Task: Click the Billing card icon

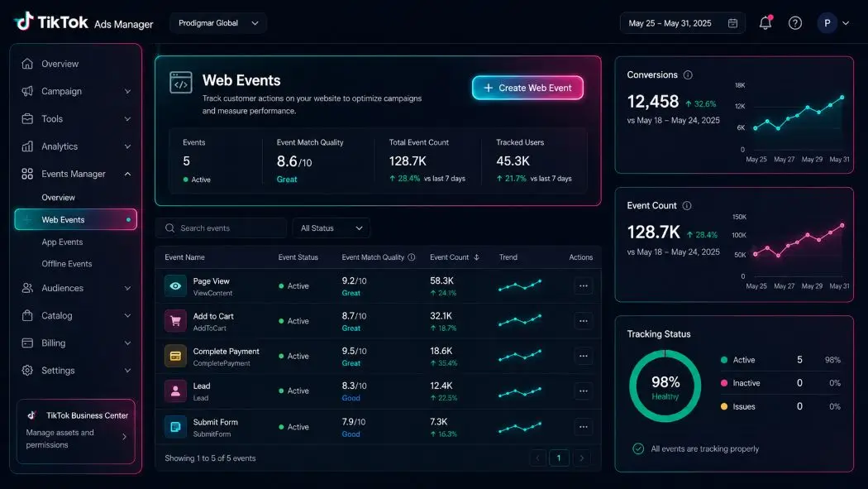Action: [27, 343]
